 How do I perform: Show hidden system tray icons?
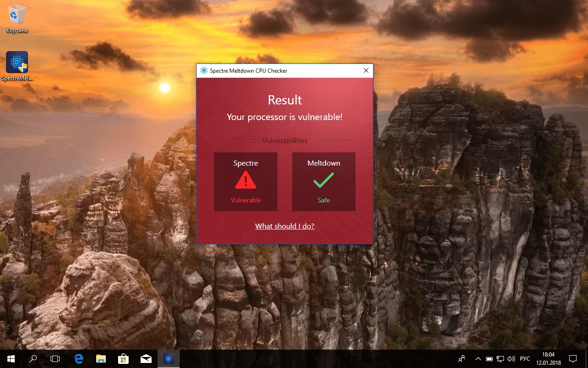click(x=478, y=359)
